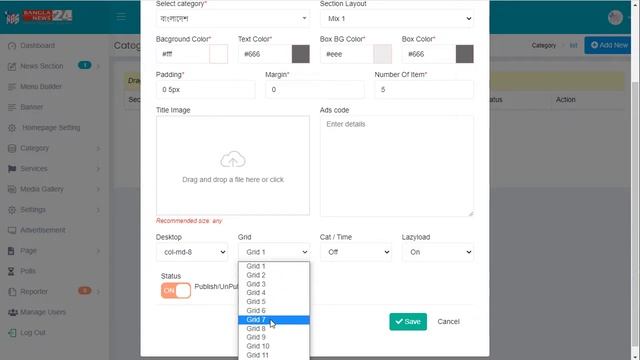Click the Reporter sidebar icon
The width and height of the screenshot is (640, 360).
click(12, 292)
